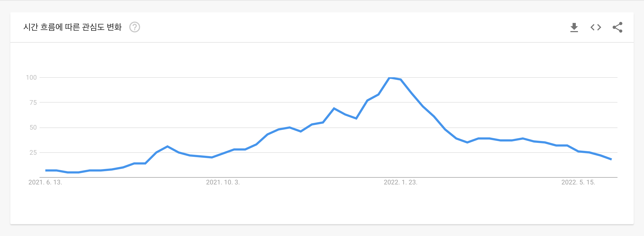
Task: Click the start of the trend line
Action: [46, 170]
